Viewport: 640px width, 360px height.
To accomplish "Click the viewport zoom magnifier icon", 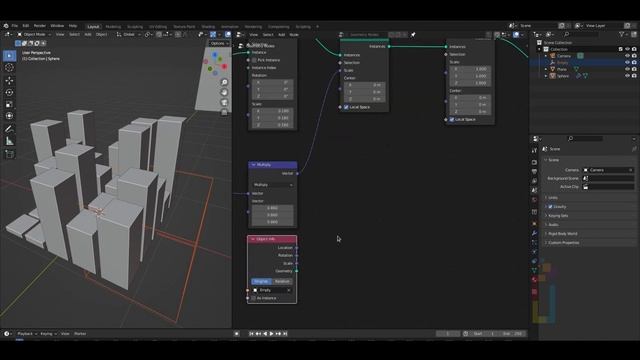I will [224, 82].
